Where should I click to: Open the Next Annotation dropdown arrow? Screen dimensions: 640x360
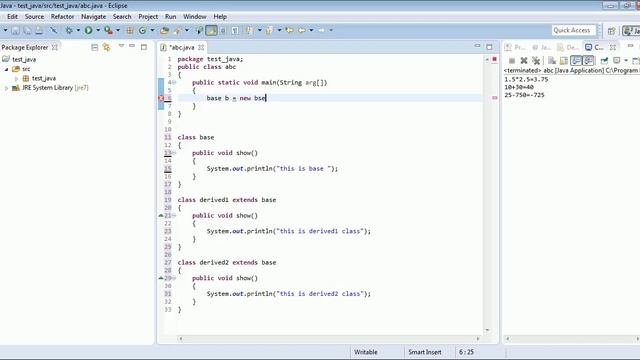click(260, 31)
